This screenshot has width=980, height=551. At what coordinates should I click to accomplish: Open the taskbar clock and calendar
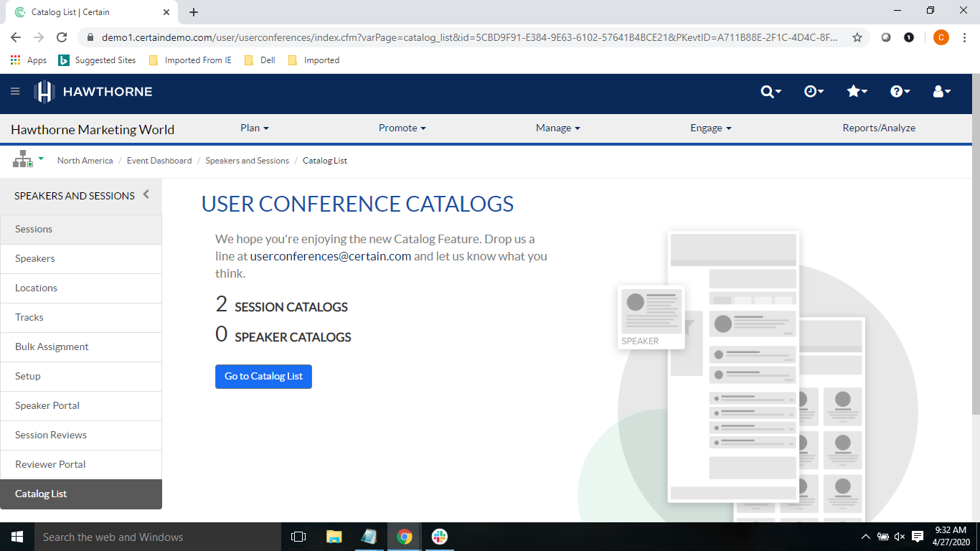coord(951,537)
